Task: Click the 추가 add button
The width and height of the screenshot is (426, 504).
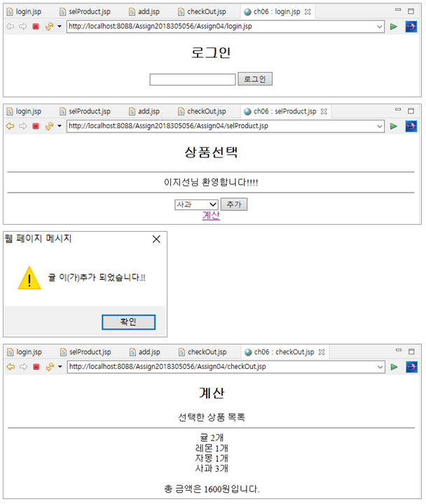Action: [x=234, y=204]
